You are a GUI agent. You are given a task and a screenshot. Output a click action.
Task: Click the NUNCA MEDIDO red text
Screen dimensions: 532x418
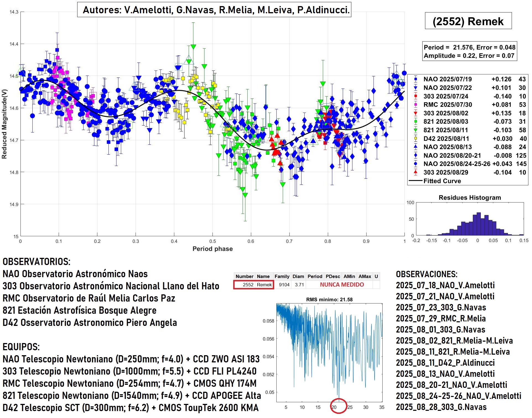[342, 285]
